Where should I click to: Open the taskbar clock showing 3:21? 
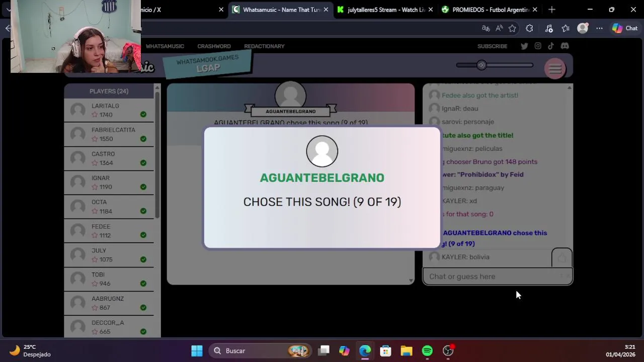(x=621, y=351)
